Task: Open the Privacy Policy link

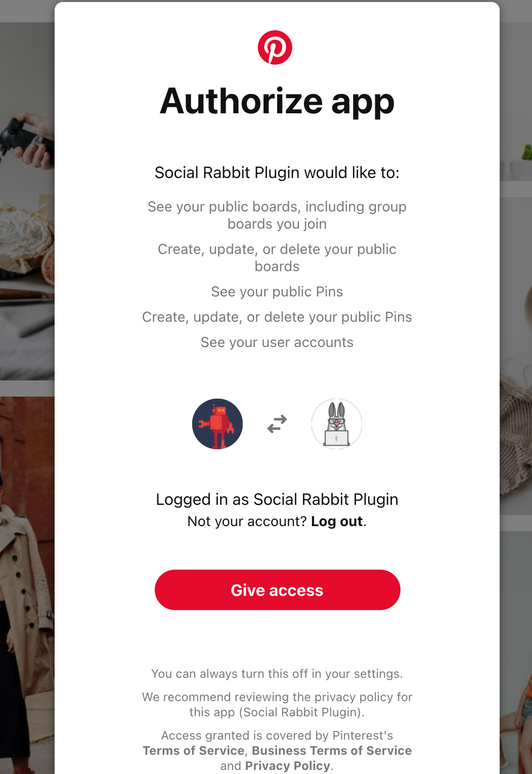Action: pyautogui.click(x=288, y=765)
